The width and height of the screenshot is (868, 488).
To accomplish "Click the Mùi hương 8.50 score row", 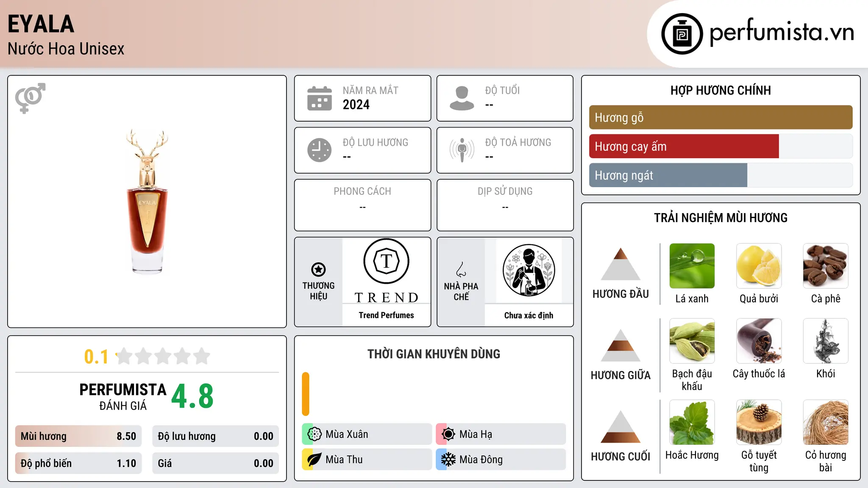I will point(78,436).
